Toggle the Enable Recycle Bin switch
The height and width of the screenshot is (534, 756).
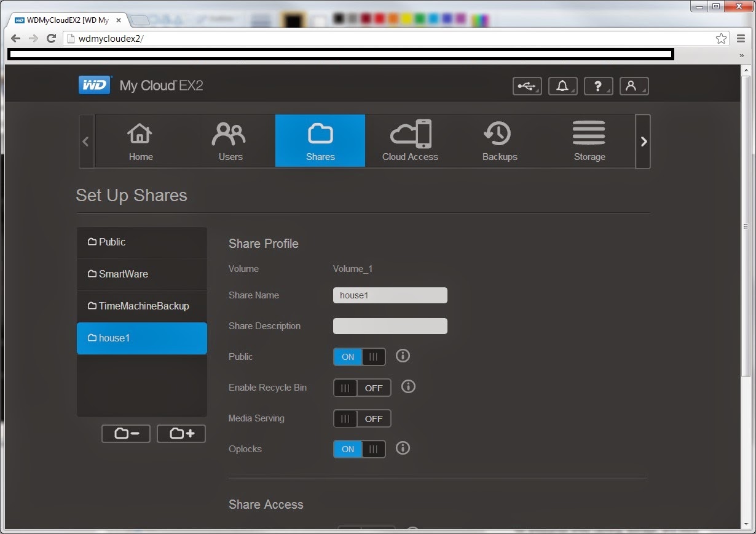(362, 388)
